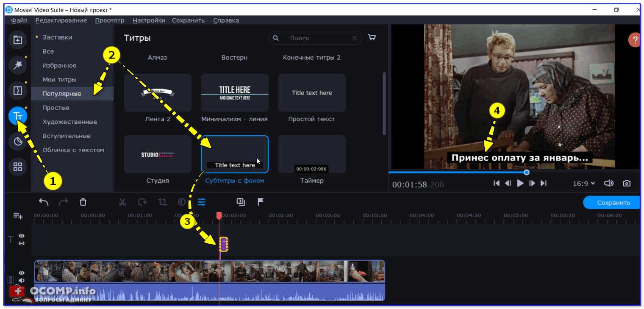Open clip properties sliders icon
The width and height of the screenshot is (644, 309).
tap(202, 202)
